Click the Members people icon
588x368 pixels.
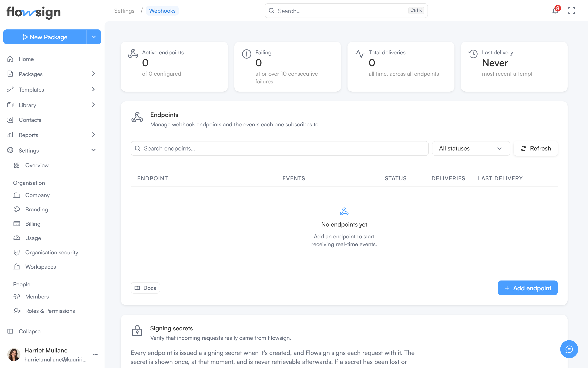[x=17, y=296]
